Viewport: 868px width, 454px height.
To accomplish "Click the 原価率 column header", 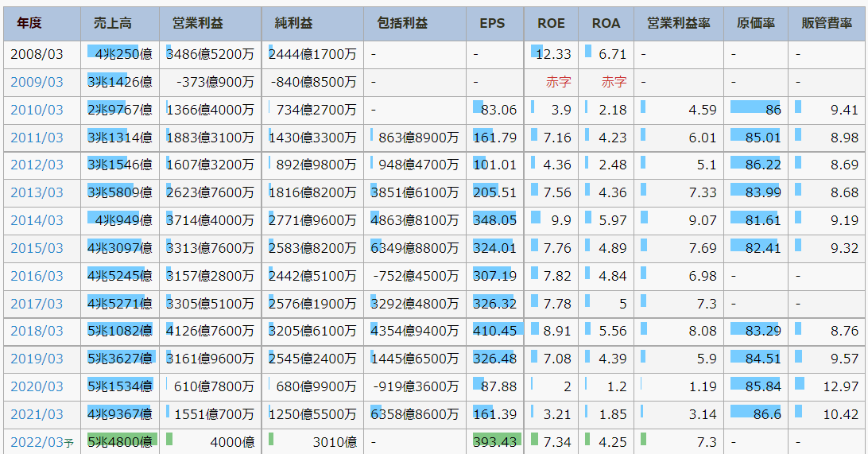I will tap(756, 23).
